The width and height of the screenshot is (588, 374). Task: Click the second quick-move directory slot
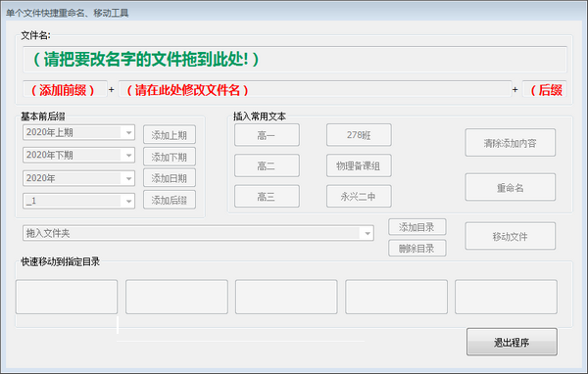[176, 297]
